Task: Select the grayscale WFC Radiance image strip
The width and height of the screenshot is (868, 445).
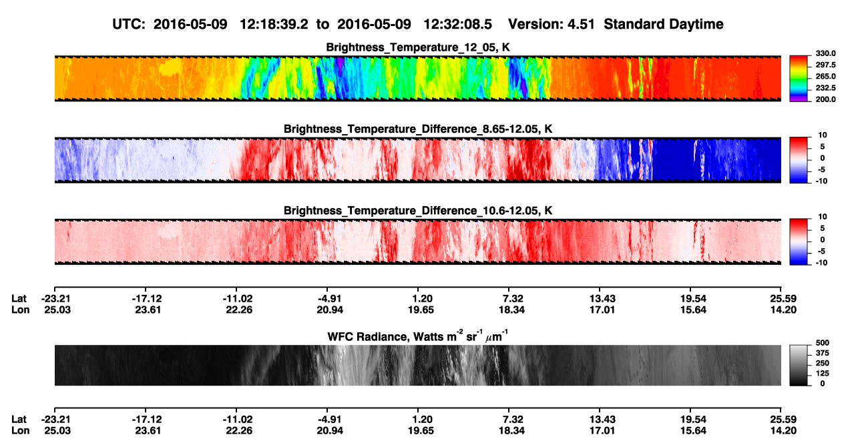Action: click(418, 365)
